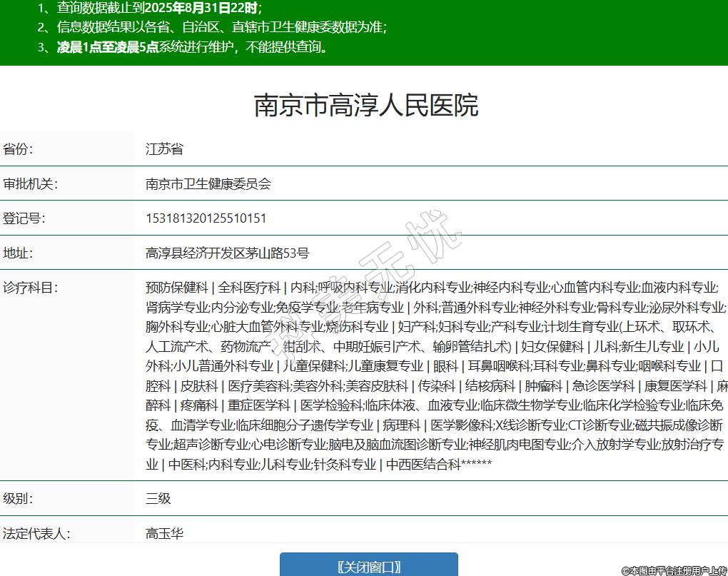Select the 诊疗科目 field label

(30, 288)
